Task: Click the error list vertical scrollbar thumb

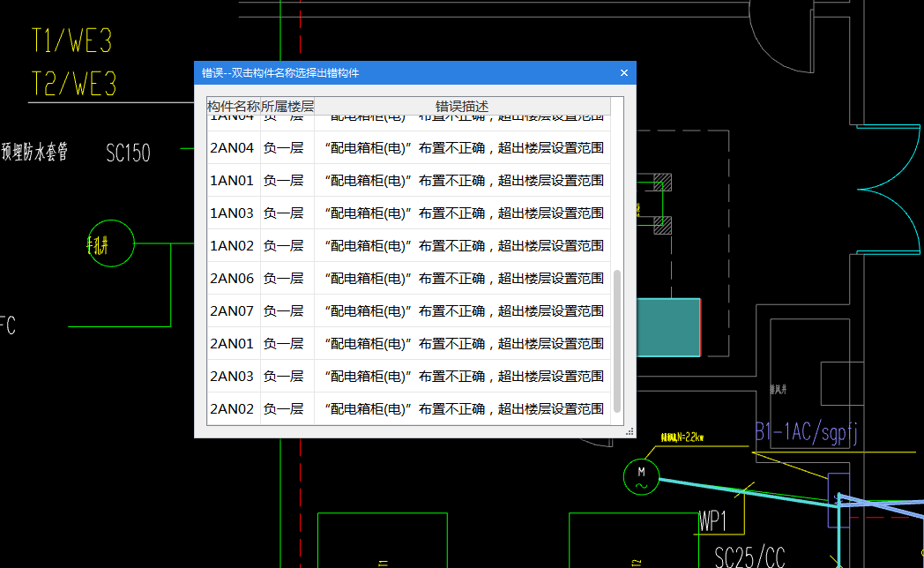Action: click(x=617, y=341)
